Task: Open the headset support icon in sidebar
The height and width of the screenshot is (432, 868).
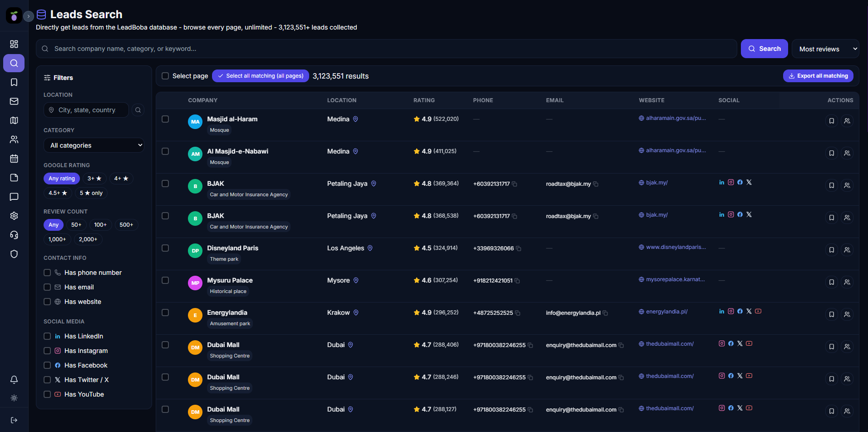Action: pos(14,235)
